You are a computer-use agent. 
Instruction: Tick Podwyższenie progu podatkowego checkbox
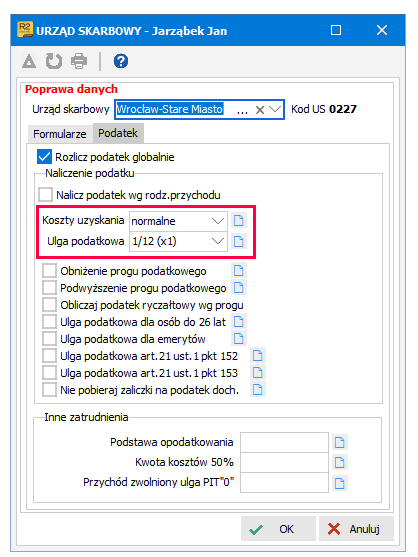click(x=49, y=287)
